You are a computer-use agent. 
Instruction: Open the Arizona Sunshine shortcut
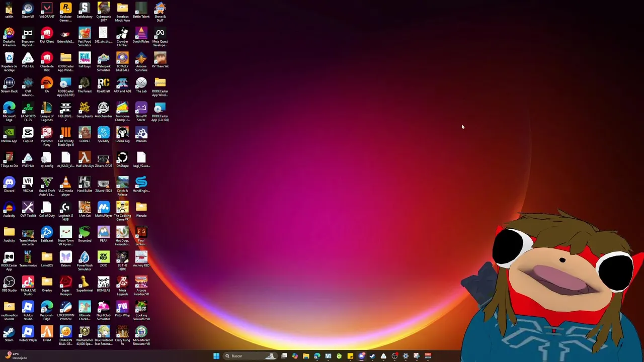coord(141,62)
